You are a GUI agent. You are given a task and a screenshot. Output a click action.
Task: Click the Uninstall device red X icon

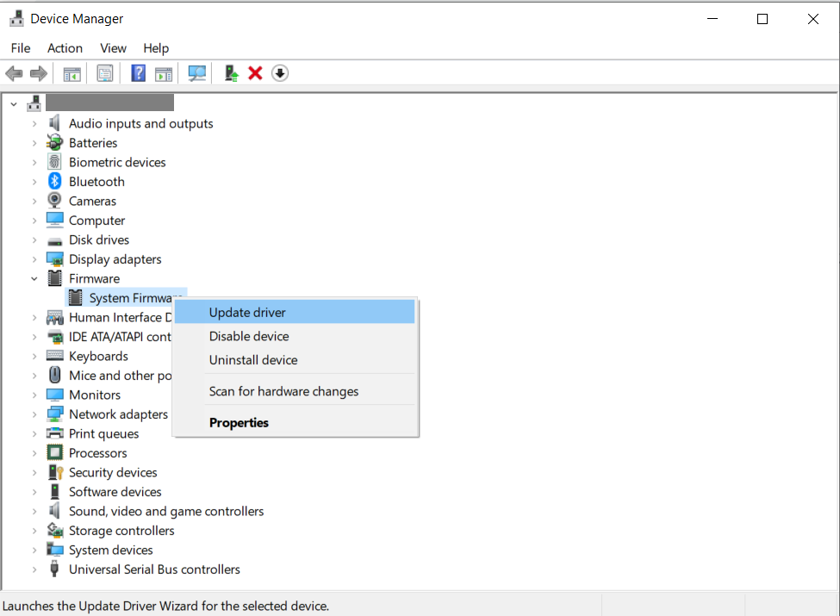(254, 73)
